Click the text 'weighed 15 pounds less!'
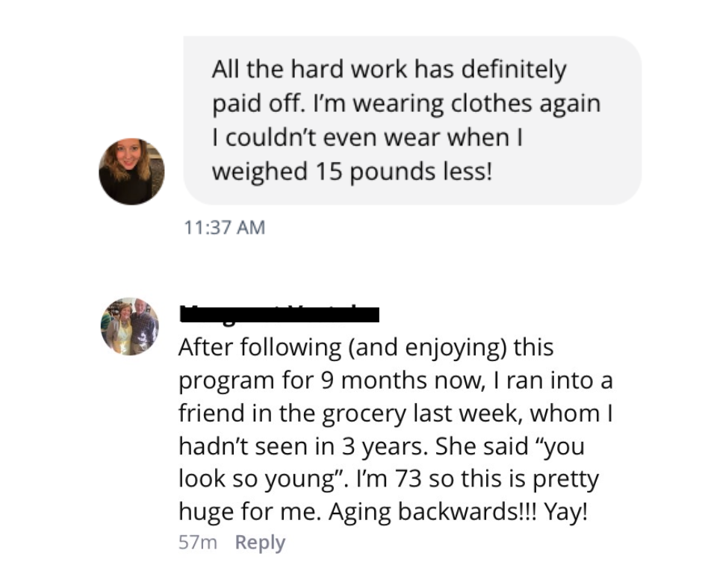This screenshot has width=702, height=588. 352,172
